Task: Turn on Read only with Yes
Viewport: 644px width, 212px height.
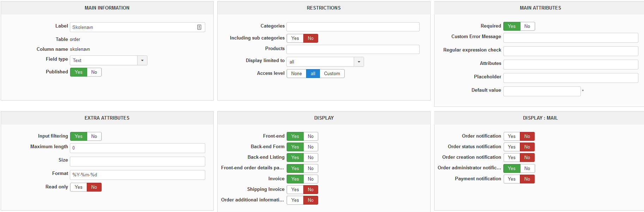Action: coord(79,187)
